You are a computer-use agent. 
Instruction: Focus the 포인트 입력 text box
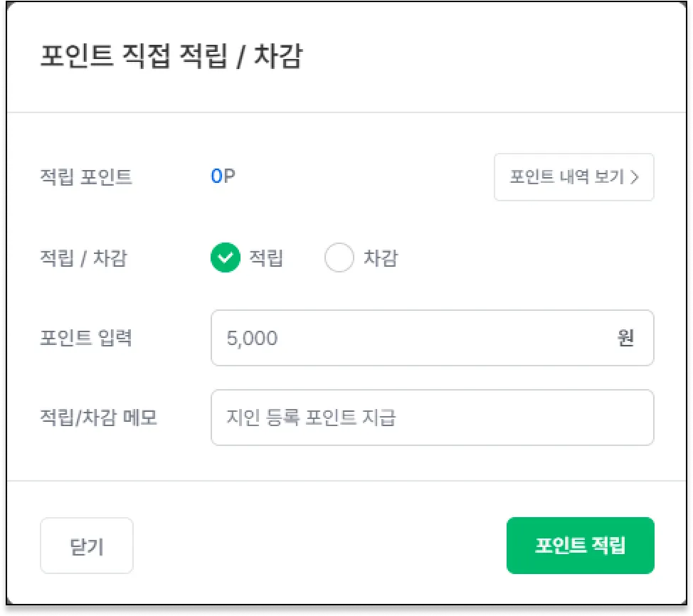427,338
